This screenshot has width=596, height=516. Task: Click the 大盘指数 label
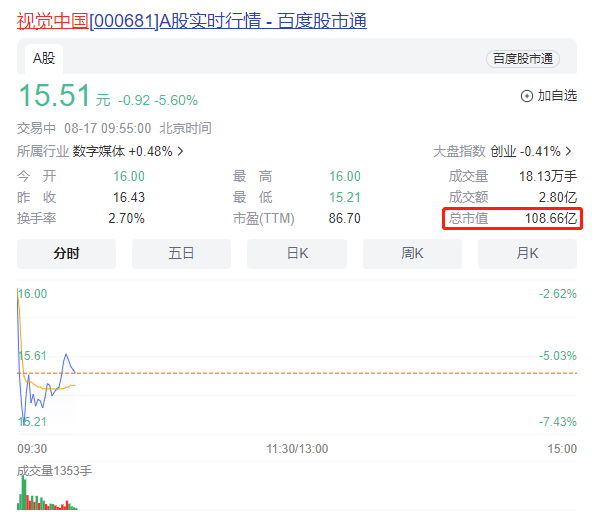point(459,151)
